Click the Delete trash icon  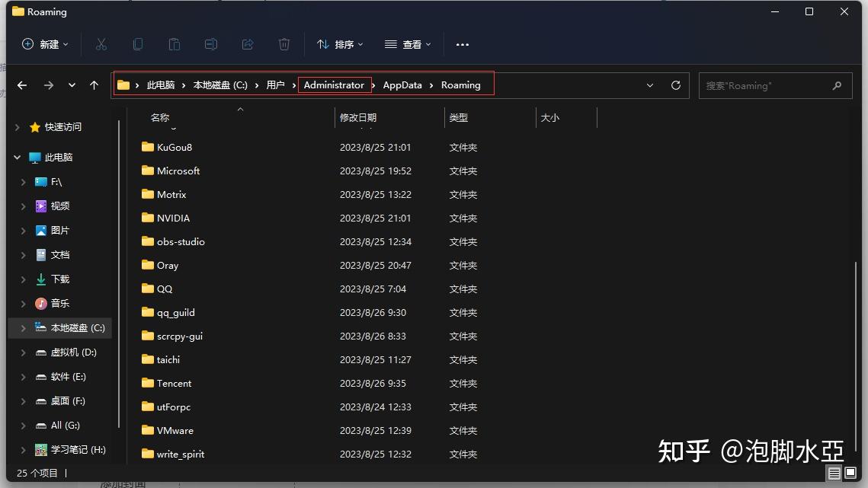(284, 44)
